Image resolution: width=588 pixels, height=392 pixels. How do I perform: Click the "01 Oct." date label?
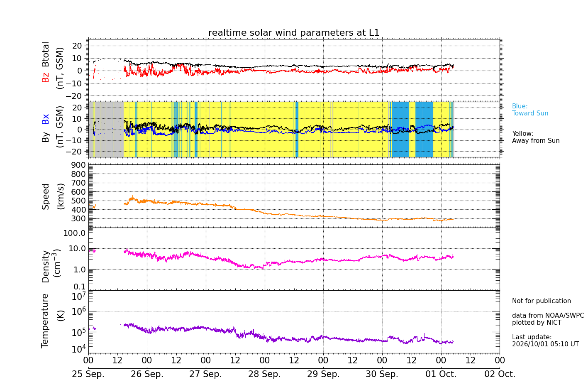[x=441, y=374]
